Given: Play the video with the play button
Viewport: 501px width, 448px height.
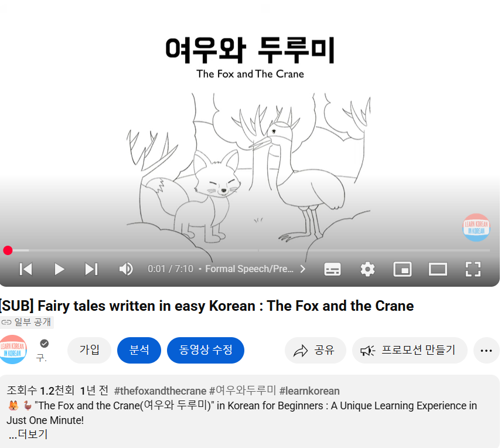Looking at the screenshot, I should [x=59, y=269].
